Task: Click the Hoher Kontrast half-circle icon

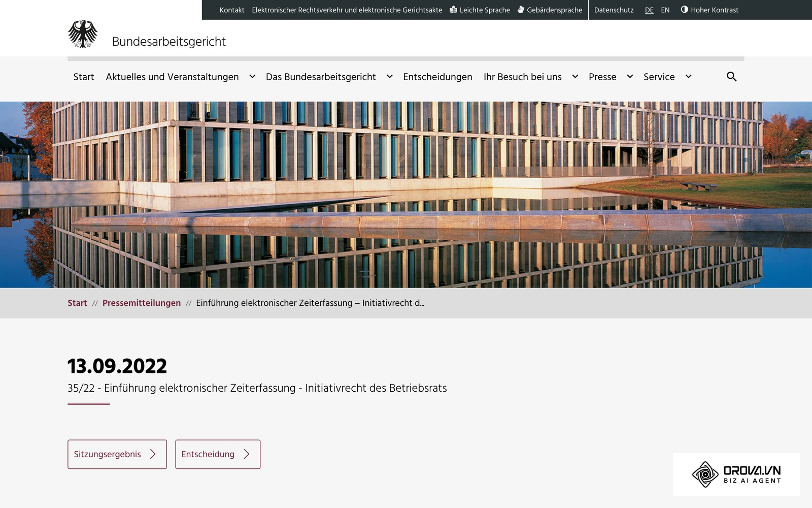Action: click(684, 10)
